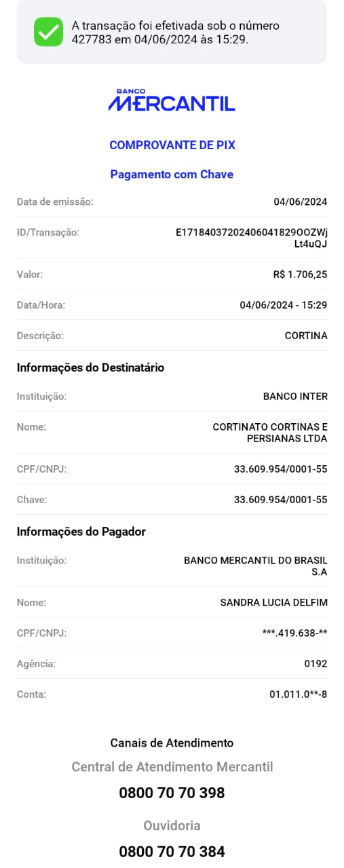Select the transaction ID value

pyautogui.click(x=252, y=238)
